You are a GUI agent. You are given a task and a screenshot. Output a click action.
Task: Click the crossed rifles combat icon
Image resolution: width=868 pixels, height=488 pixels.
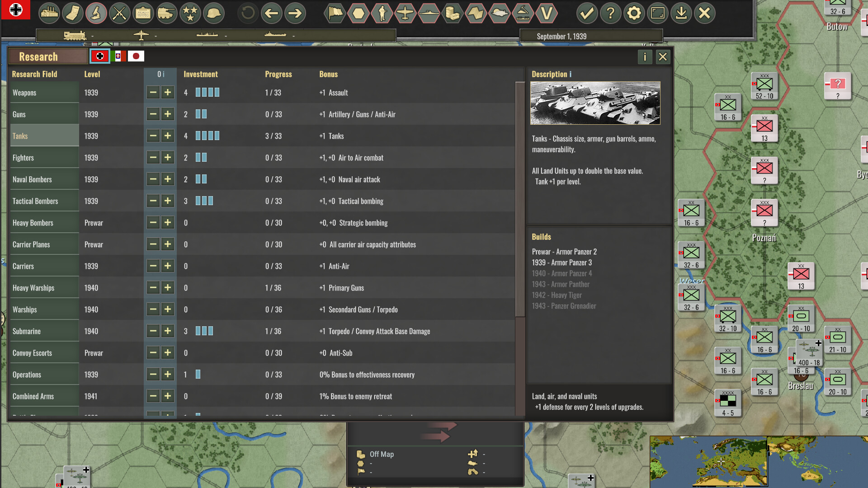(x=120, y=13)
